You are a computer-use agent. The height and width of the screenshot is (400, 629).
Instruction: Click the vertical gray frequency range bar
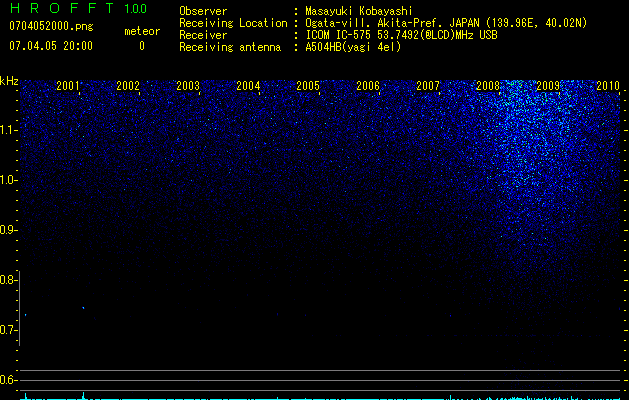tap(20, 308)
